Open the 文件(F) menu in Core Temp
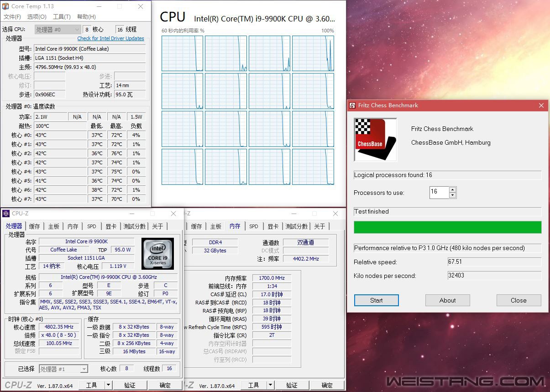Viewport: 550px width, 392px height. coord(12,17)
